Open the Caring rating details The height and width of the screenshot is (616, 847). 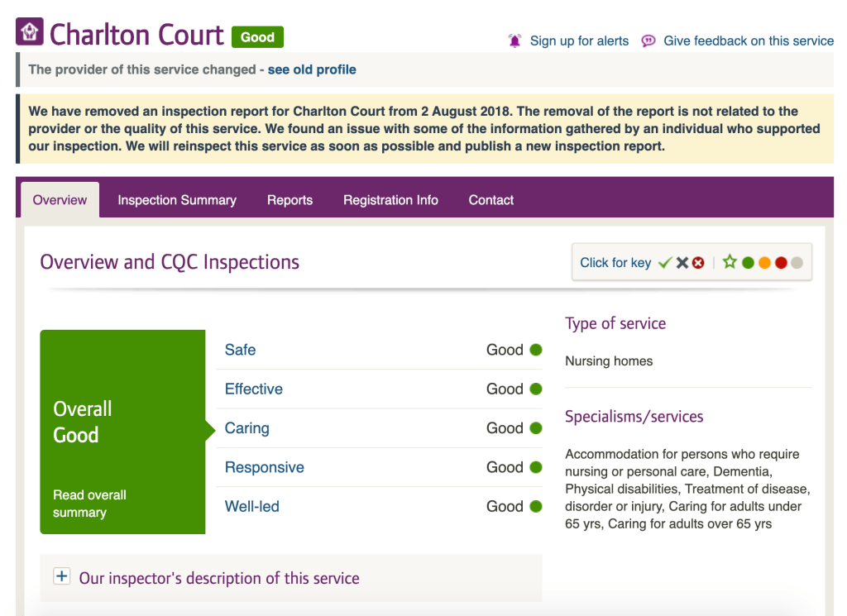246,428
